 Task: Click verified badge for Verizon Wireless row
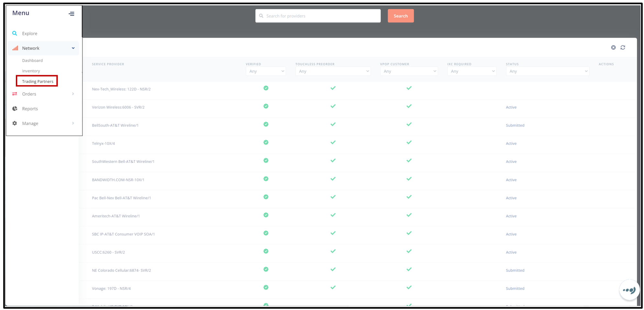coord(266,106)
